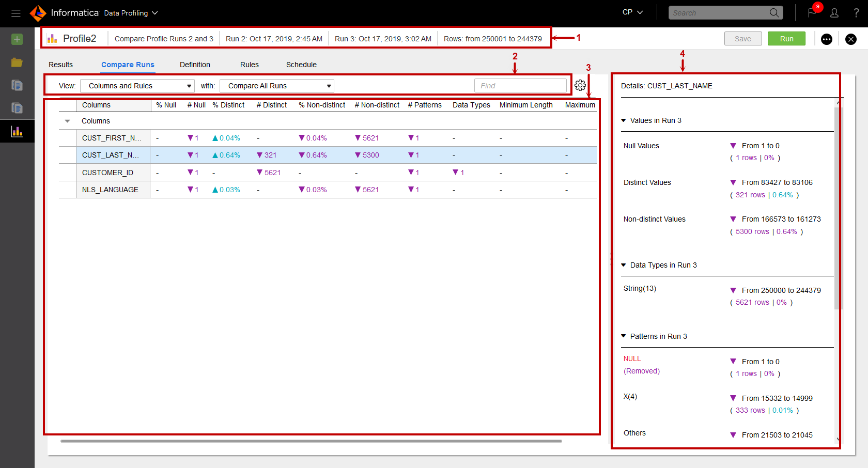Open the user account icon
Screen dimensions: 868x468
click(834, 13)
